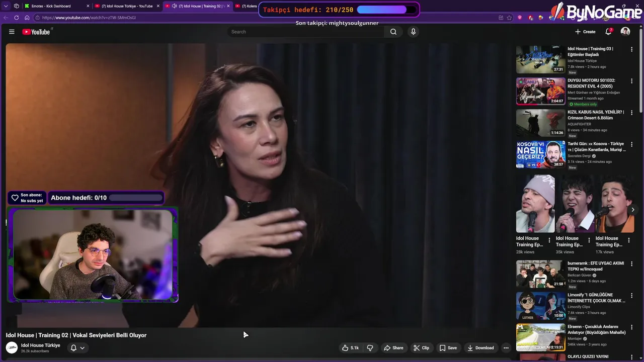Save the video to a playlist
Image resolution: width=644 pixels, height=362 pixels.
tap(448, 348)
